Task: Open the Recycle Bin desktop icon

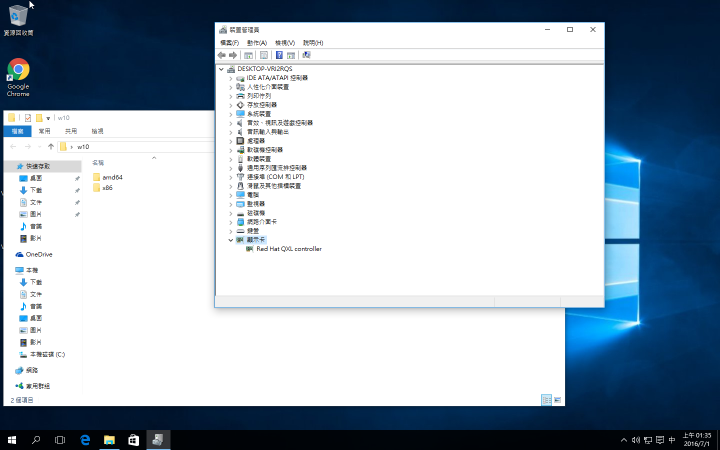Action: click(18, 20)
